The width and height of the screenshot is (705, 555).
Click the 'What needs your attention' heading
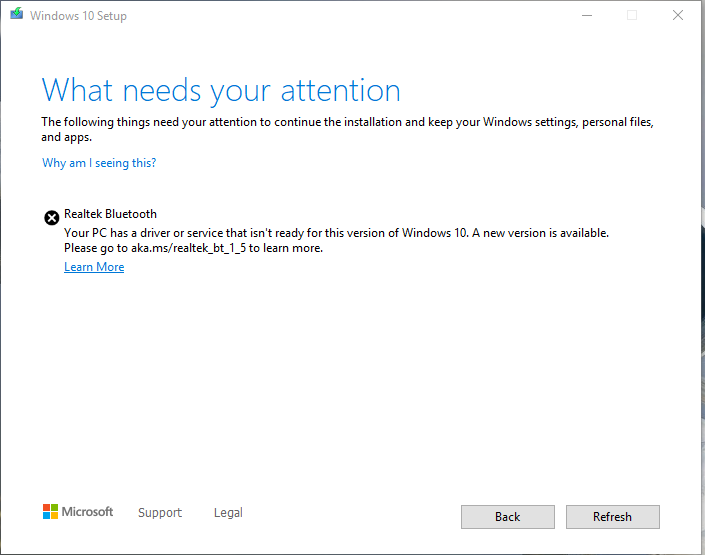pyautogui.click(x=221, y=91)
